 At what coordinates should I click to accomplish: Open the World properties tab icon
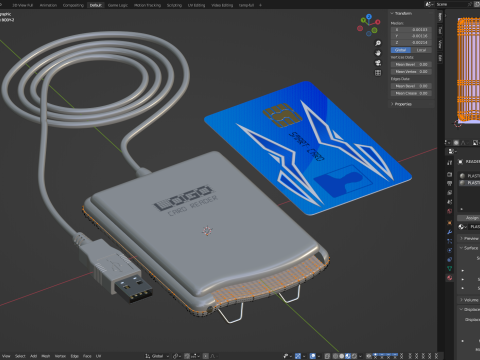(x=449, y=211)
